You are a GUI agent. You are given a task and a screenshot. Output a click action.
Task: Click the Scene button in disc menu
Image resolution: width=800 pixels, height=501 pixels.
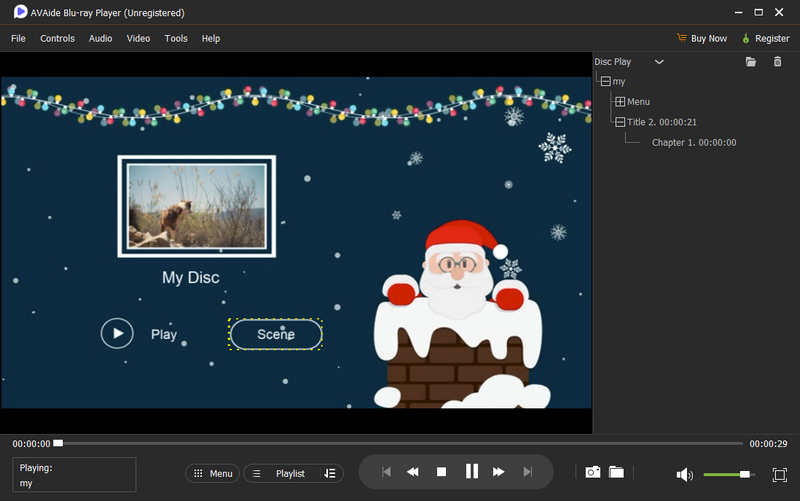276,334
